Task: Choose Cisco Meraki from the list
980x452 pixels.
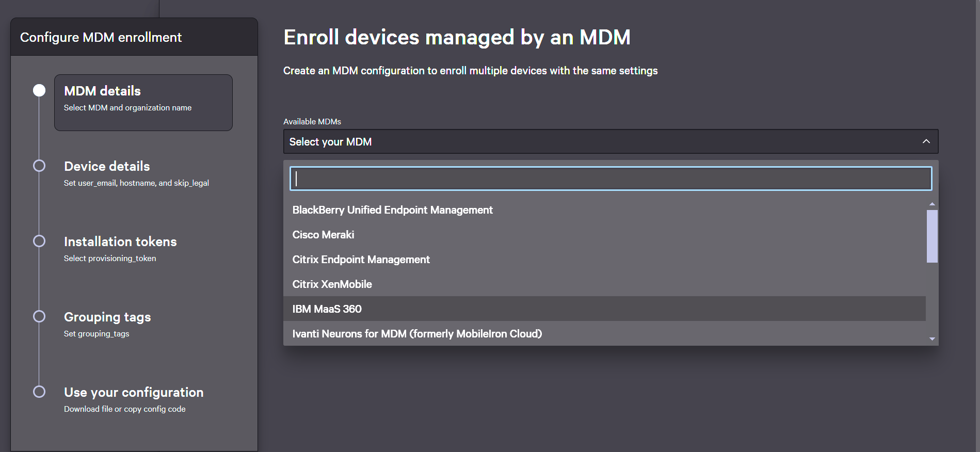Action: click(604, 235)
